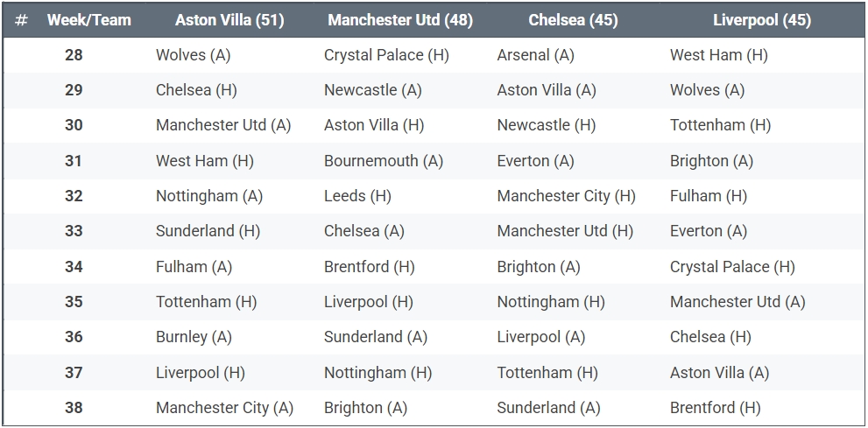Select week 37 row number
Image resolution: width=868 pixels, height=428 pixels.
point(74,373)
